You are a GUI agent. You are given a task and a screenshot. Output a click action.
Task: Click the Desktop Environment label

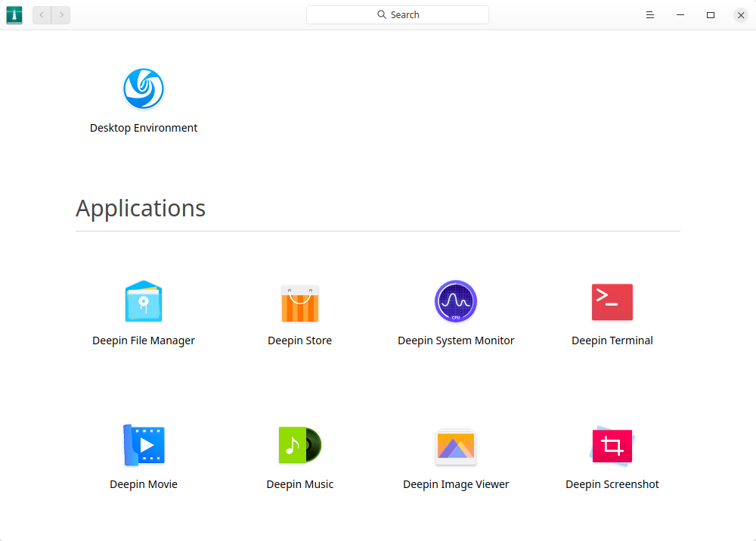tap(144, 128)
